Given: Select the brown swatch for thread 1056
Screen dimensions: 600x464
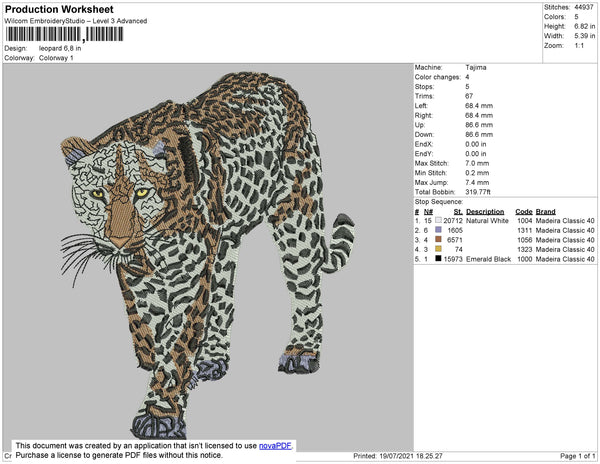Looking at the screenshot, I should [x=439, y=239].
